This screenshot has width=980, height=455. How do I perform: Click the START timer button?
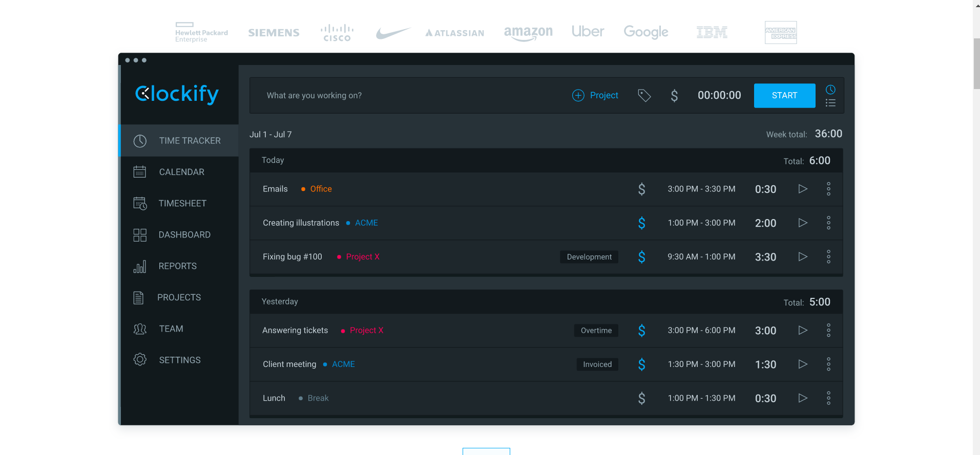(x=784, y=96)
